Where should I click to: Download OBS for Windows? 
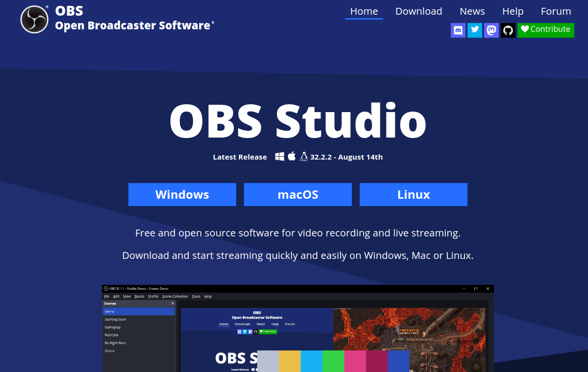pos(182,195)
